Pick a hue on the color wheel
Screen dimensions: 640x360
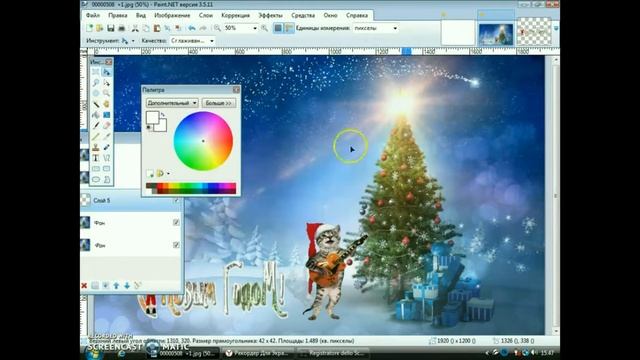tap(203, 141)
